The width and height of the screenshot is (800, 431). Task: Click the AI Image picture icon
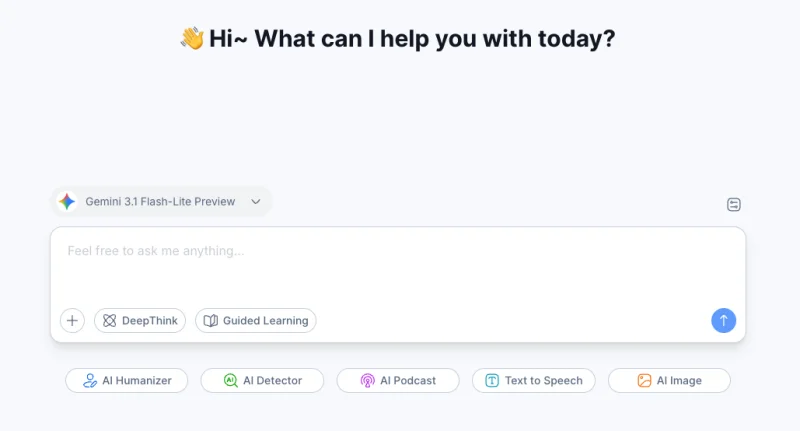pyautogui.click(x=644, y=381)
